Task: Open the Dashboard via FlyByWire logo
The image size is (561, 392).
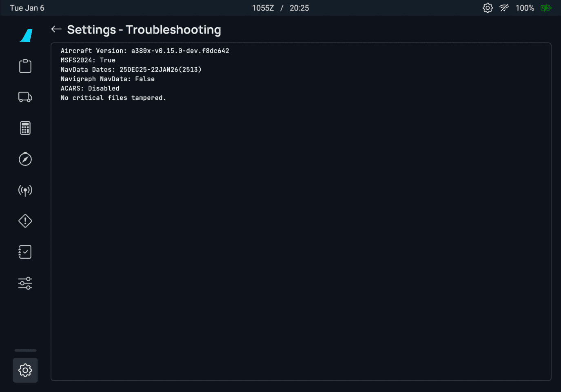Action: tap(26, 35)
